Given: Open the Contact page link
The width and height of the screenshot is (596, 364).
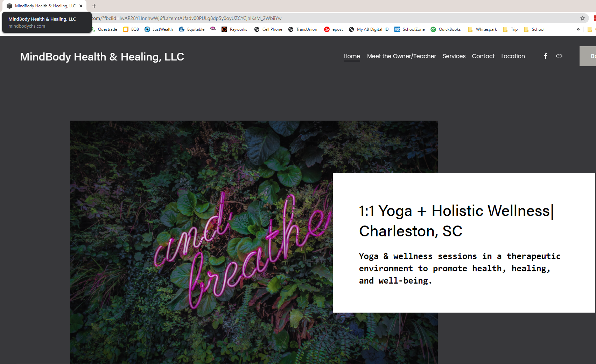Looking at the screenshot, I should click(x=483, y=56).
